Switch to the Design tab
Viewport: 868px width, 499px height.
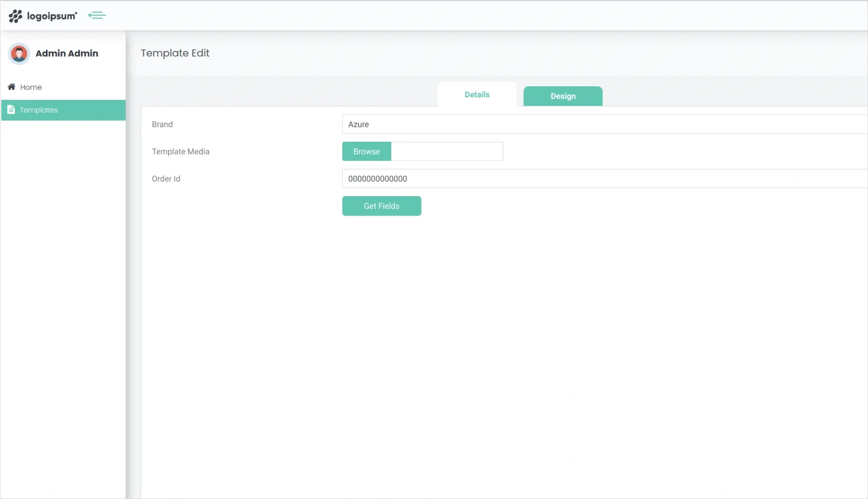click(562, 96)
